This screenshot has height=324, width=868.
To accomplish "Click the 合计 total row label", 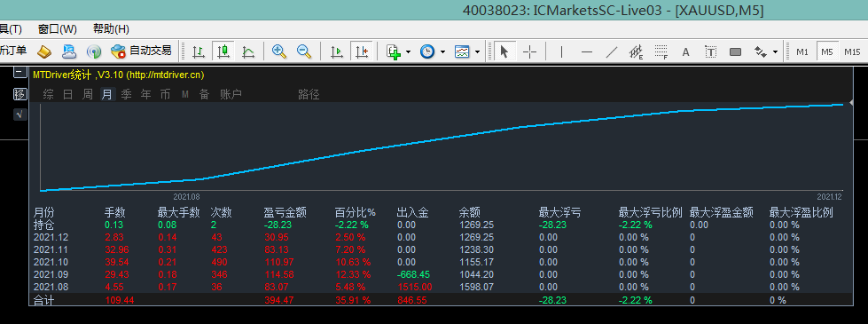I will (44, 300).
